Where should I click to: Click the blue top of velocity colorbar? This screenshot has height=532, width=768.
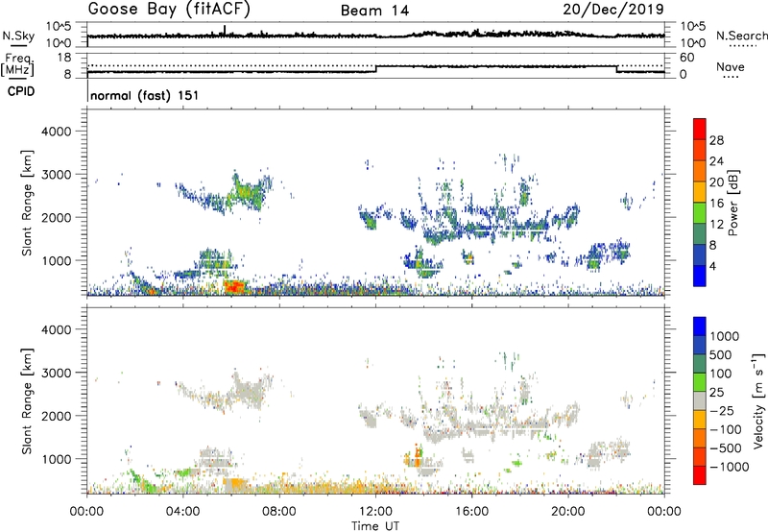(700, 326)
